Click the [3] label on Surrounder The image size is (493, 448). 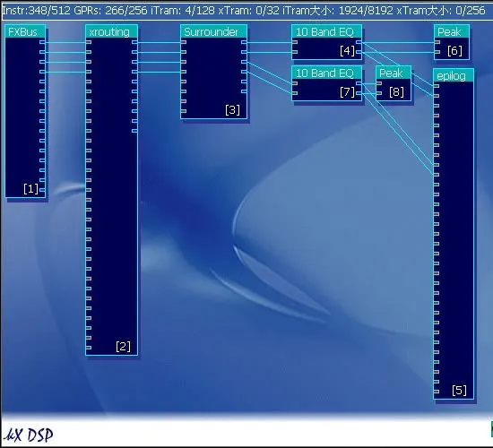coord(232,110)
